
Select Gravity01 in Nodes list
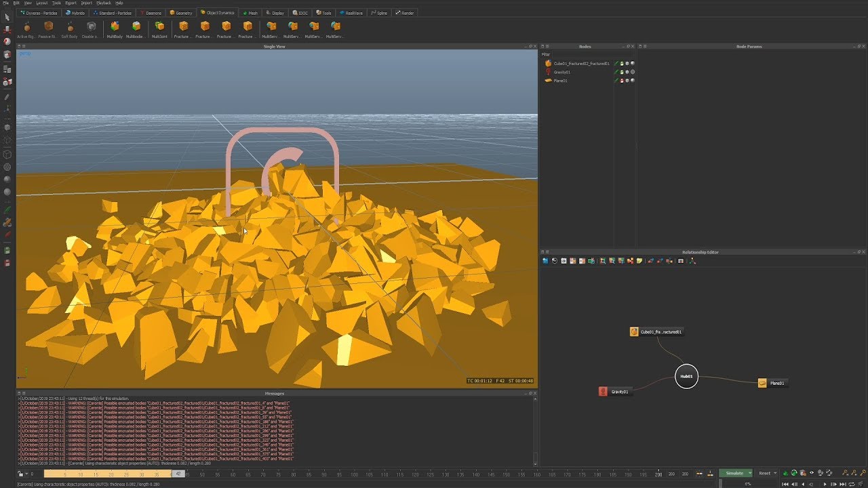561,72
